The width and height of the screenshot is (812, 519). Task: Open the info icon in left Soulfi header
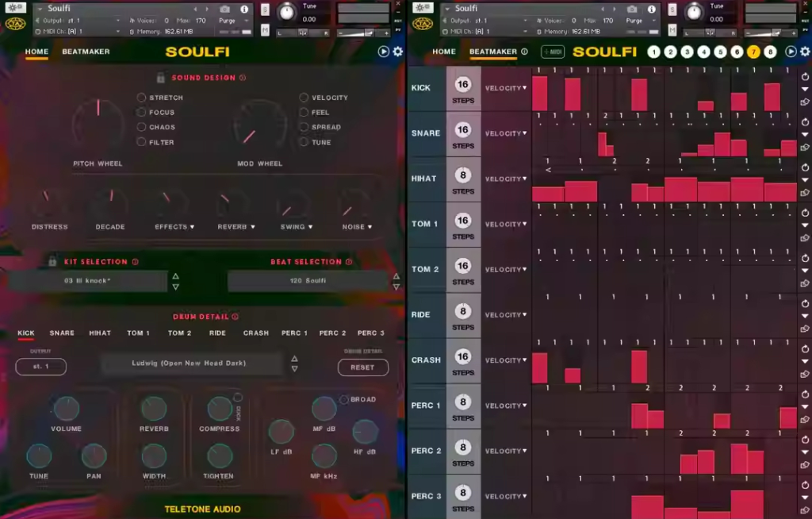click(x=244, y=9)
